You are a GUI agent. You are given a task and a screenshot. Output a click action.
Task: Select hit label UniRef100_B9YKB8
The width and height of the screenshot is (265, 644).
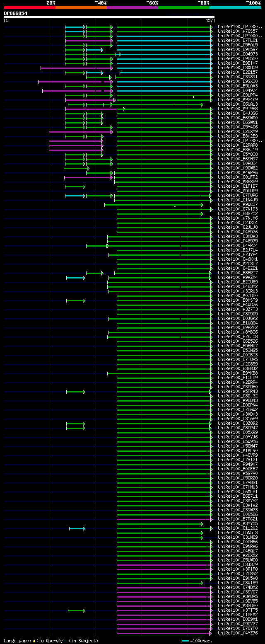coord(238,373)
